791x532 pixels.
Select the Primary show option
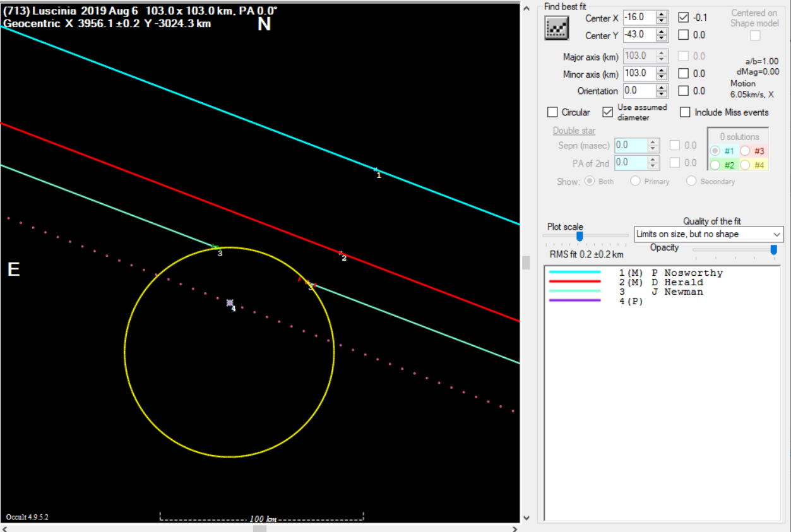tap(636, 181)
